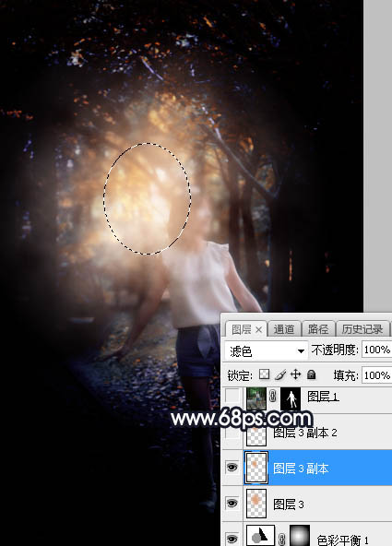Click the 不透明度 label
This screenshot has width=392, height=546.
335,350
